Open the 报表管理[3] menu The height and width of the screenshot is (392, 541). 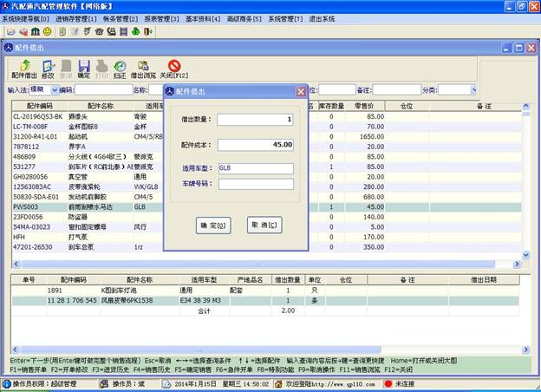point(162,18)
